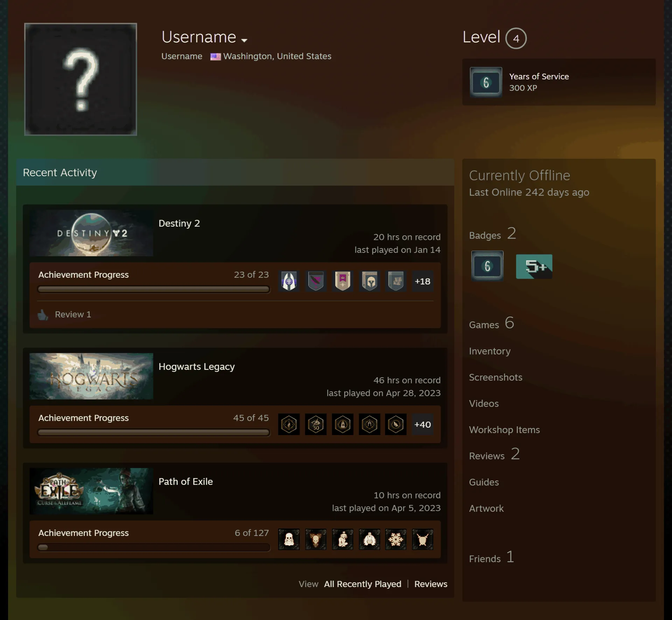
Task: Open the Username dropdown arrow
Action: pos(244,40)
